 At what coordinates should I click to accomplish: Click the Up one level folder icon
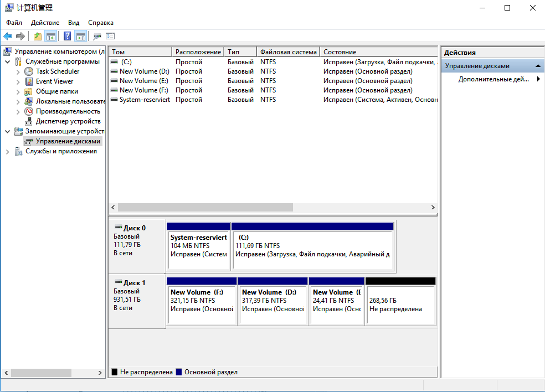(37, 37)
